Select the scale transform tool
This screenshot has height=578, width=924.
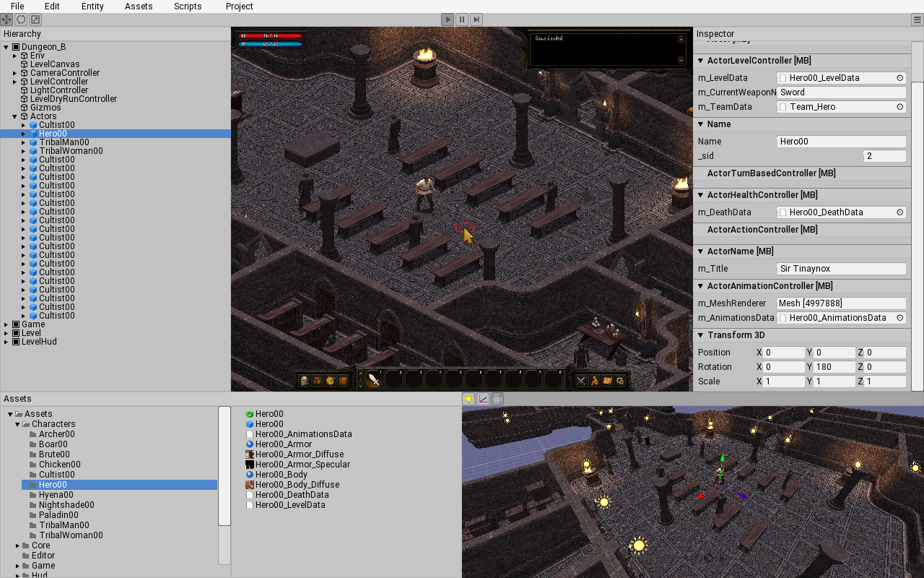tap(35, 20)
